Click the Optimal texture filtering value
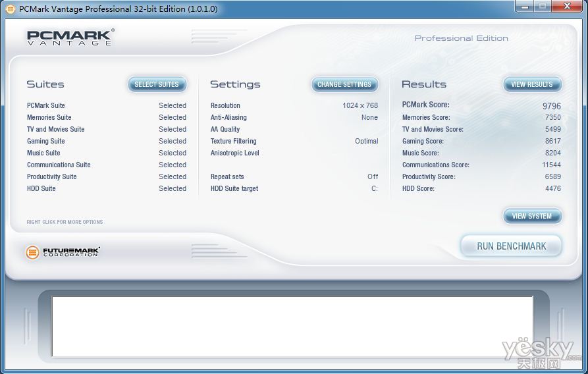Screen dimensions: 588x374 (x=366, y=141)
